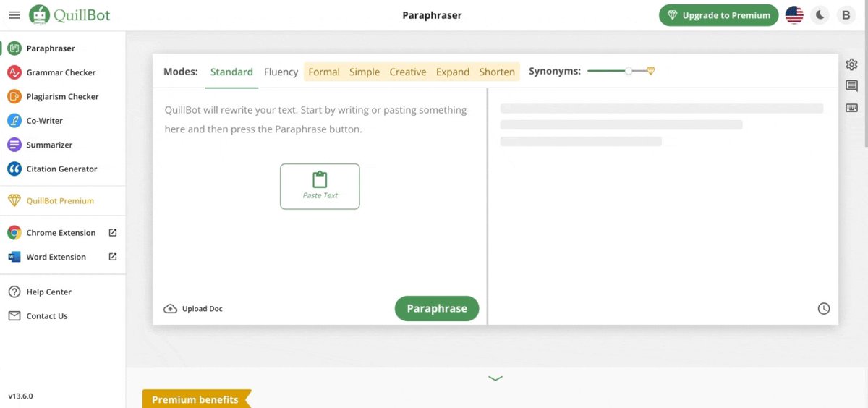868x408 pixels.
Task: Click the Co-Writer sidebar label
Action: tap(45, 121)
